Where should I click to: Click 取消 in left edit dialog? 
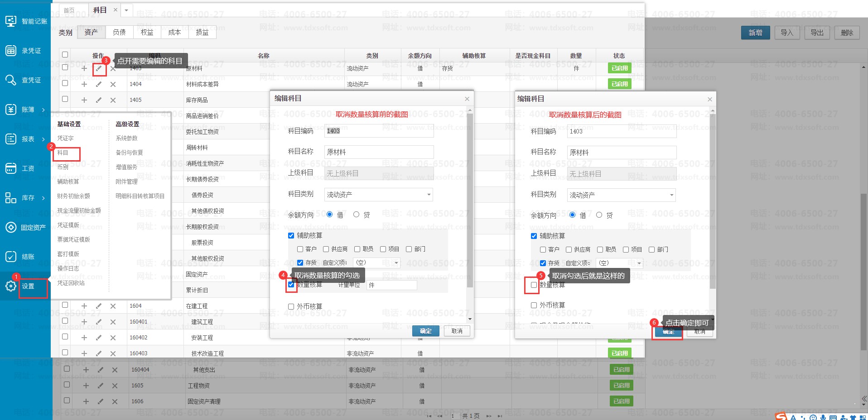457,331
